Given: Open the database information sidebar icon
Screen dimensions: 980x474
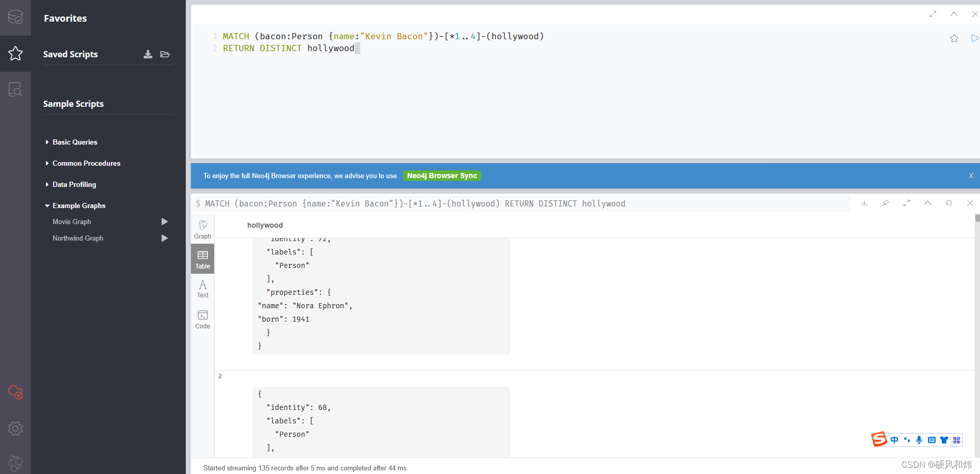Looking at the screenshot, I should point(15,18).
